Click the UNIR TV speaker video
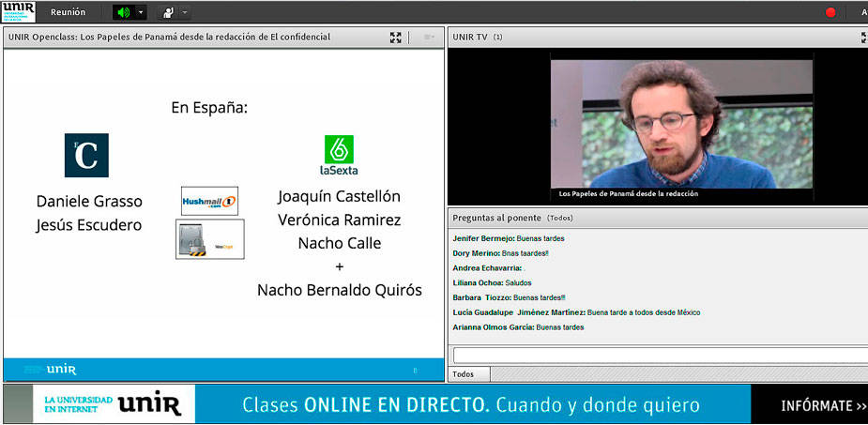This screenshot has width=868, height=425. click(681, 124)
